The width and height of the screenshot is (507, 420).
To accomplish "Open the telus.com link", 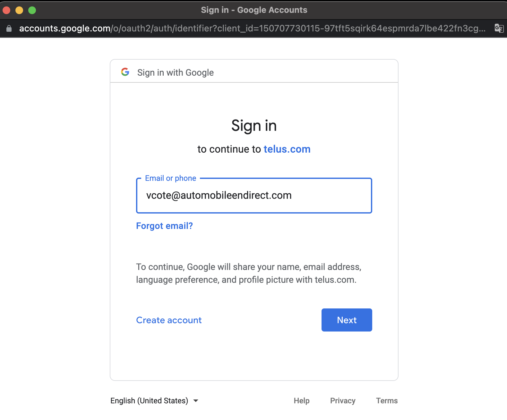I will (287, 149).
